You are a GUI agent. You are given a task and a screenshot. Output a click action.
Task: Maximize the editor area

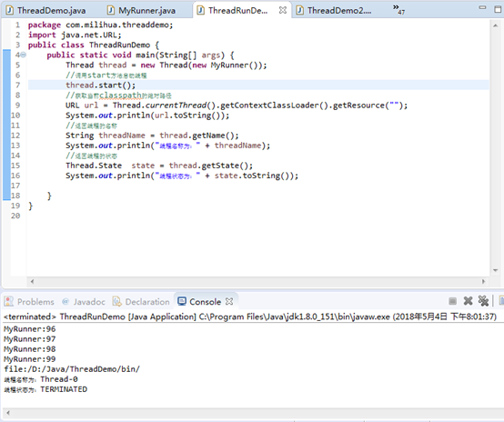point(498,9)
